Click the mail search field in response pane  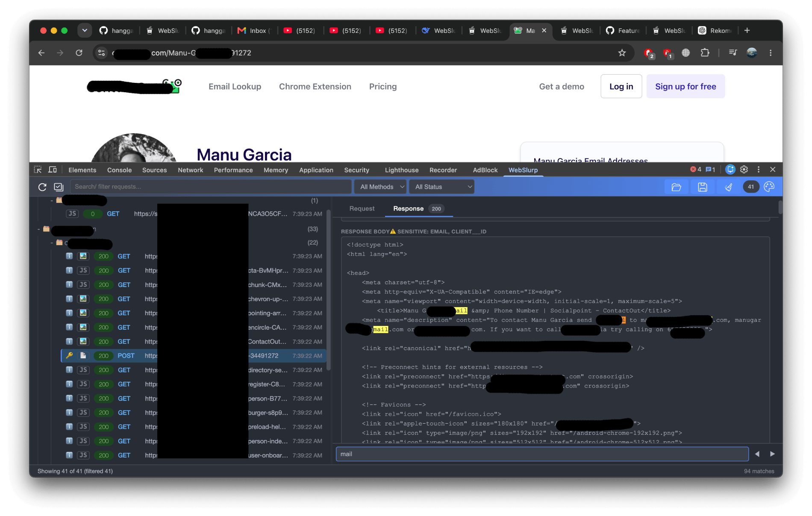[x=542, y=454]
